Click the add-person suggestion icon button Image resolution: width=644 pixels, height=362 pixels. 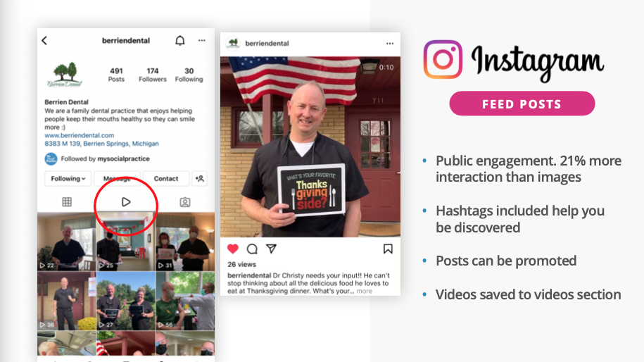coord(200,179)
